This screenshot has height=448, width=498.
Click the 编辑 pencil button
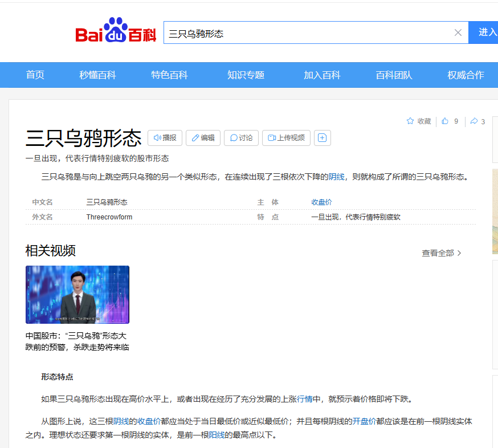pos(203,138)
